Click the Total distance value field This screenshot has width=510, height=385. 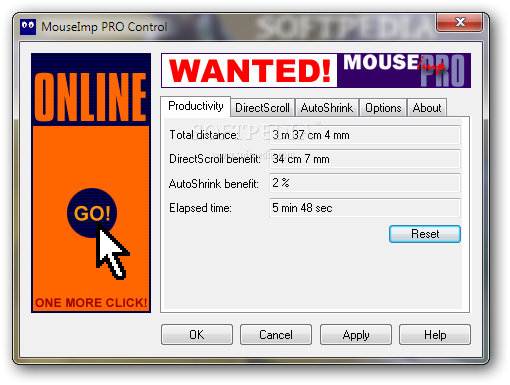[365, 135]
